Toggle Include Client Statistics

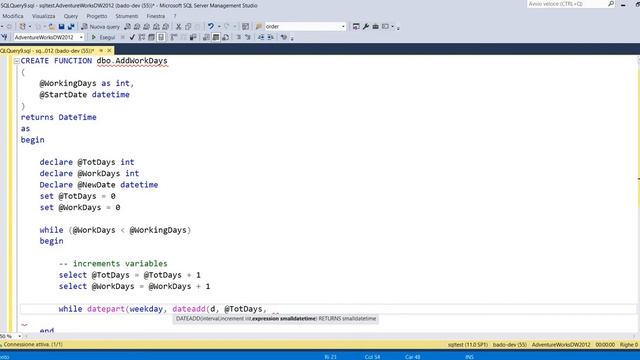pyautogui.click(x=193, y=37)
